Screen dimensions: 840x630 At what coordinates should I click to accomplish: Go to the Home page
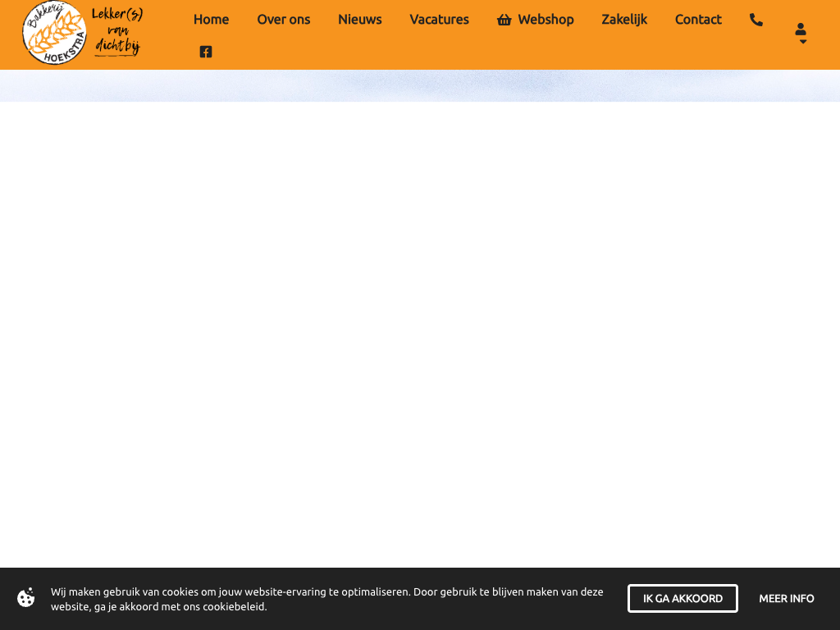pos(211,20)
